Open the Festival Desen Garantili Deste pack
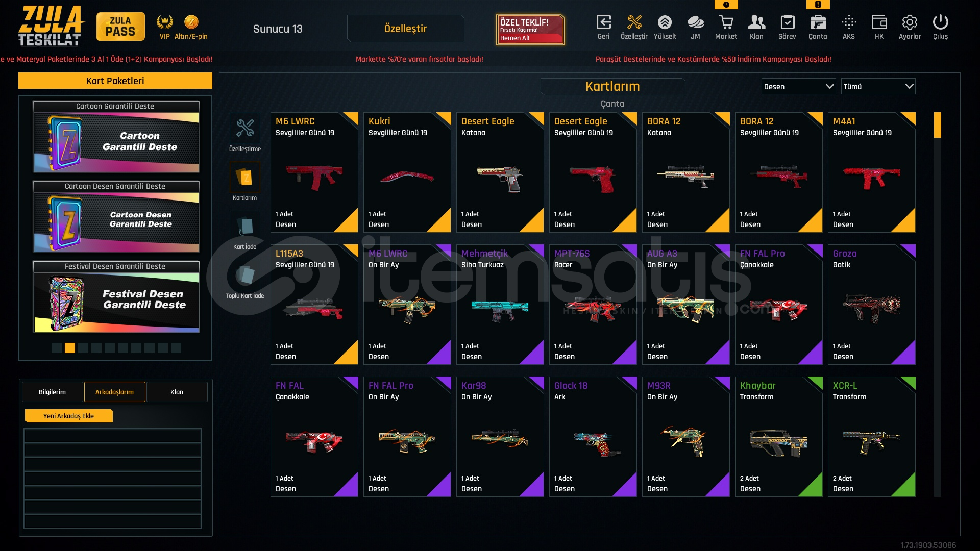Screen dimensions: 980x551 [116, 297]
